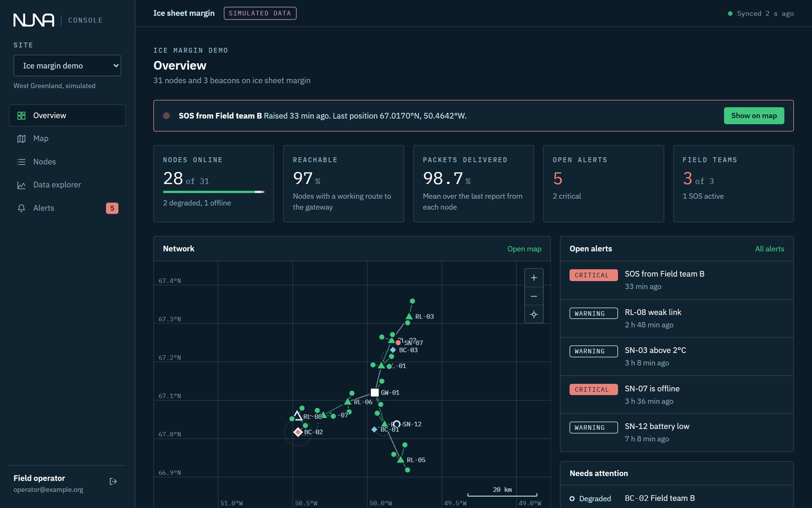This screenshot has height=508, width=812.
Task: Open the Ice margin demo site dropdown
Action: coord(67,65)
